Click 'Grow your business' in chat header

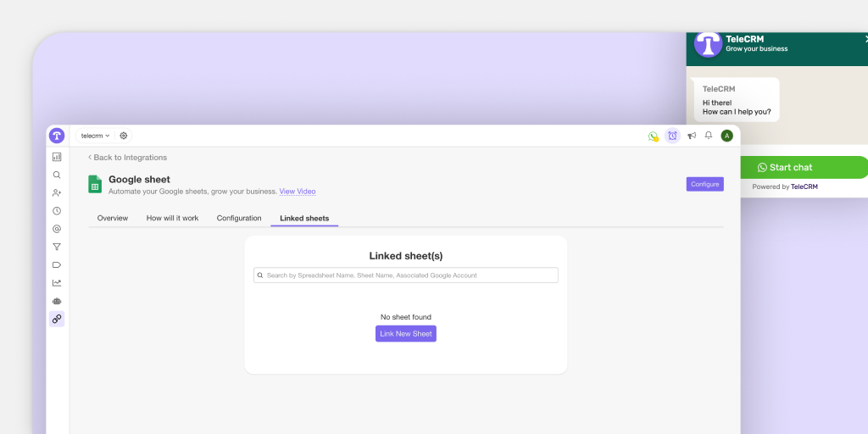[x=756, y=48]
